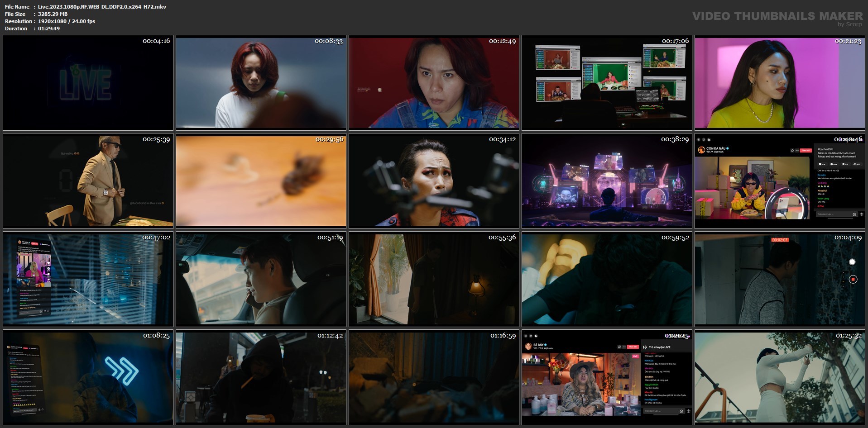This screenshot has height=428, width=868.
Task: Click the file size value 3285.29 MB
Action: (x=53, y=14)
